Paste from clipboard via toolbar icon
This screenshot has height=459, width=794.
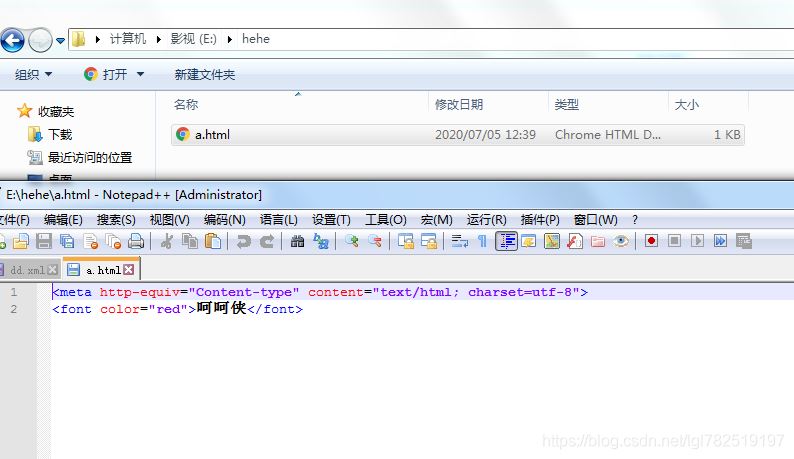pyautogui.click(x=213, y=241)
